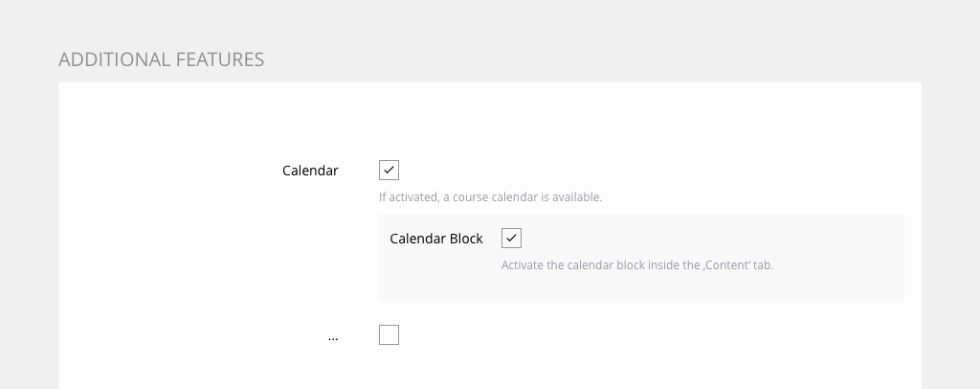
Task: Click the 'ADDITIONAL FEATURES' section heading
Action: pyautogui.click(x=161, y=59)
